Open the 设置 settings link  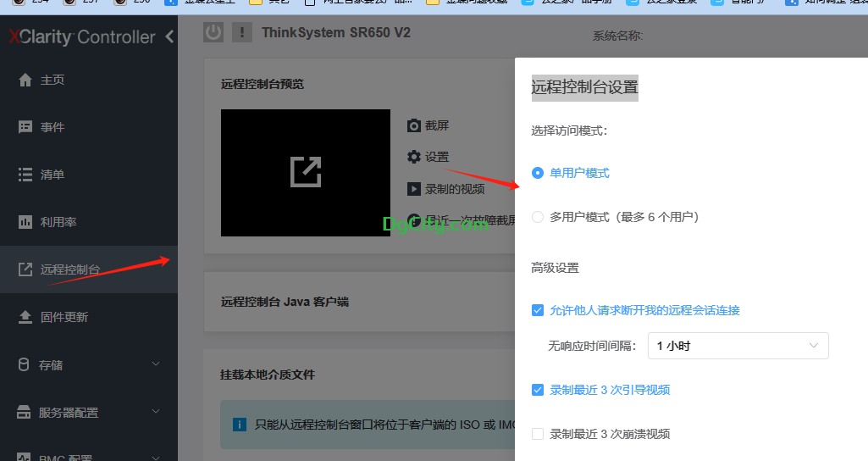(x=437, y=157)
